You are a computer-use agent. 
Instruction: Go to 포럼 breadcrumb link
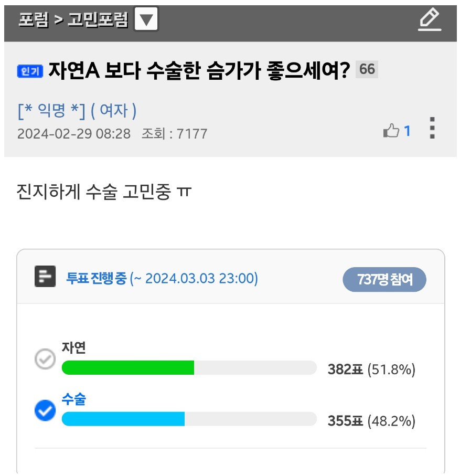pos(34,20)
